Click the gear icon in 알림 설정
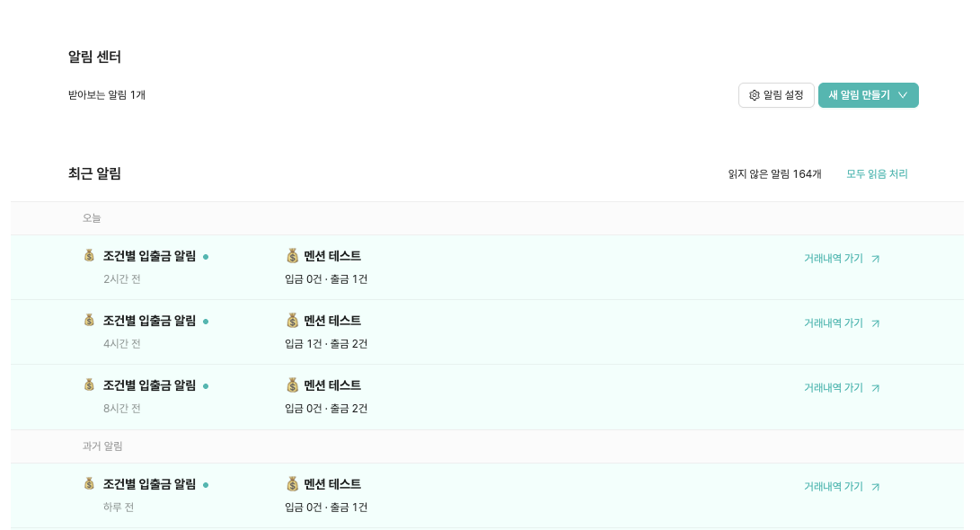 (x=755, y=95)
